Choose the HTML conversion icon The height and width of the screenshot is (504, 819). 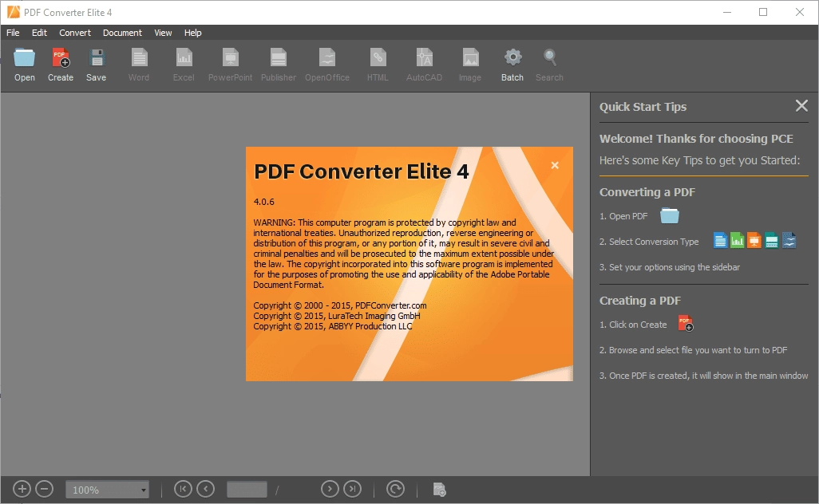(x=378, y=57)
